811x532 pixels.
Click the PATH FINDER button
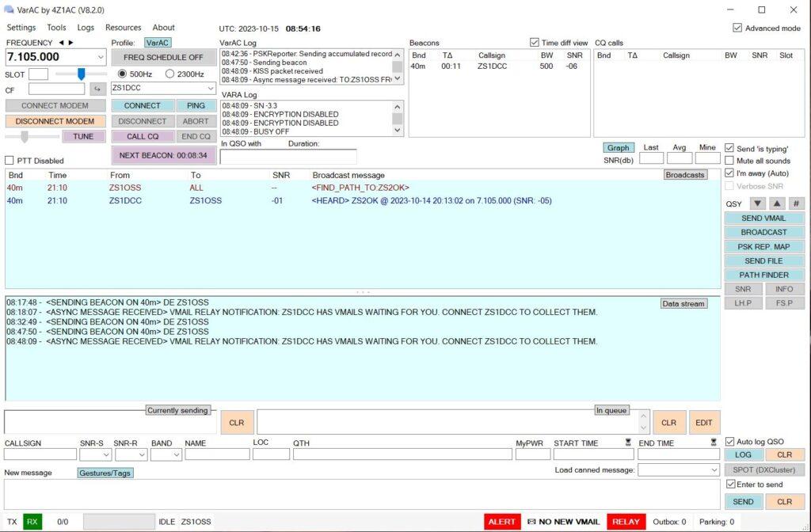click(x=763, y=275)
